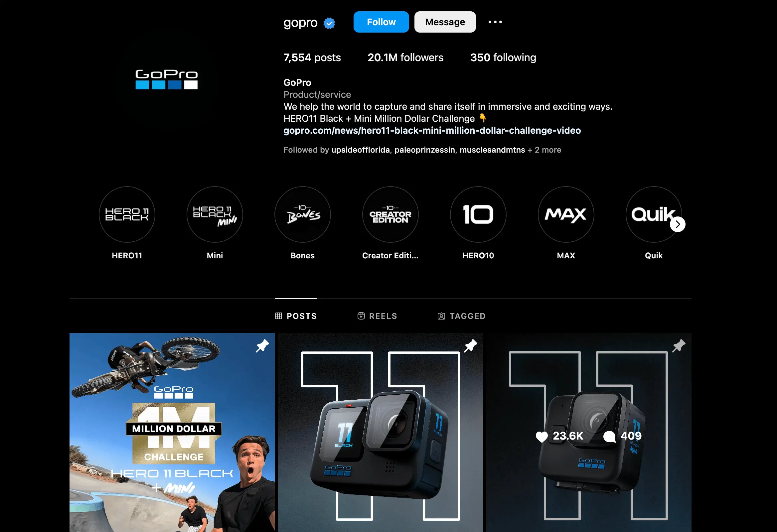777x532 pixels.
Task: Click the Follow button on GoPro profile
Action: tap(381, 21)
